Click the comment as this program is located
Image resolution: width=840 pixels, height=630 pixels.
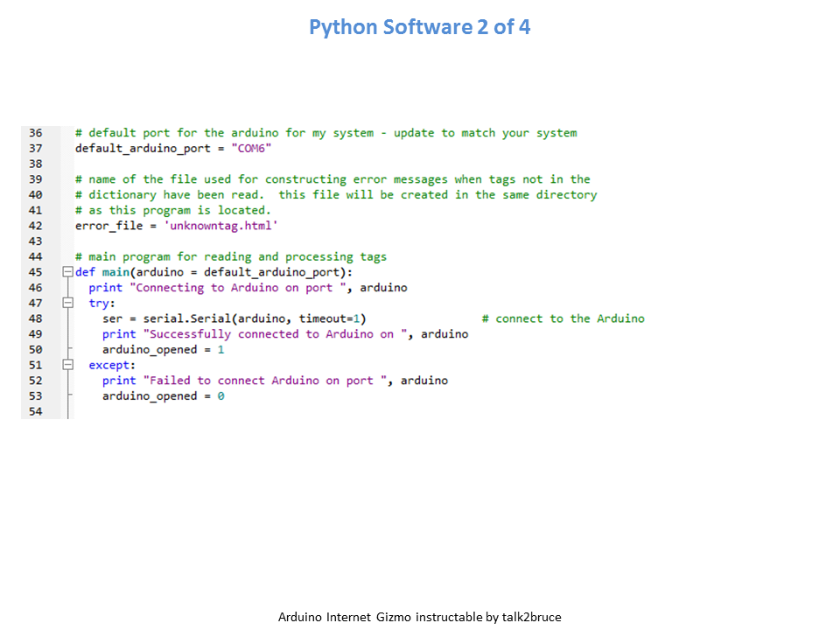(173, 210)
